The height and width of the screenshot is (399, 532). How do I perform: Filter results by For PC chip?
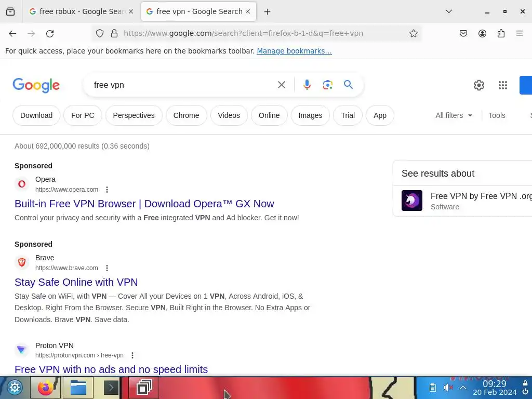click(x=83, y=115)
